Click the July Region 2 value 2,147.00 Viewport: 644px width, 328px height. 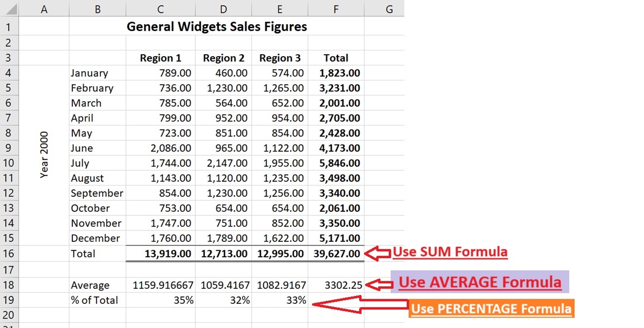223,163
